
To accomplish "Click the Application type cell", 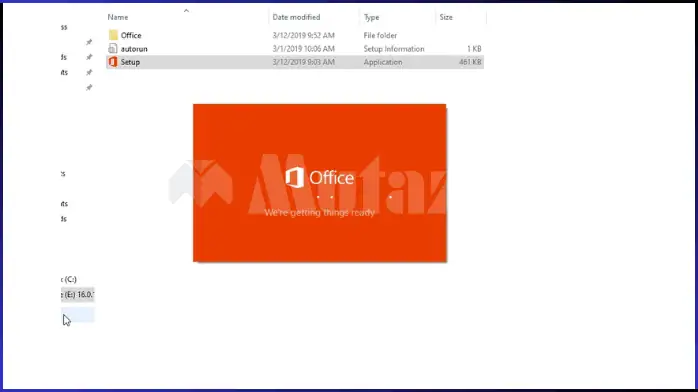I will [383, 62].
